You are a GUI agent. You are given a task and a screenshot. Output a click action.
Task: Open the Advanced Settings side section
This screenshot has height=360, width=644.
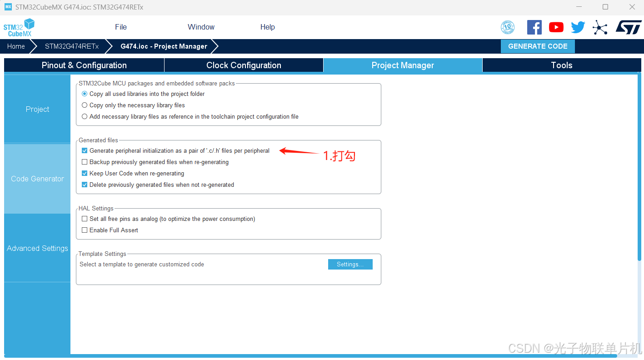click(37, 248)
